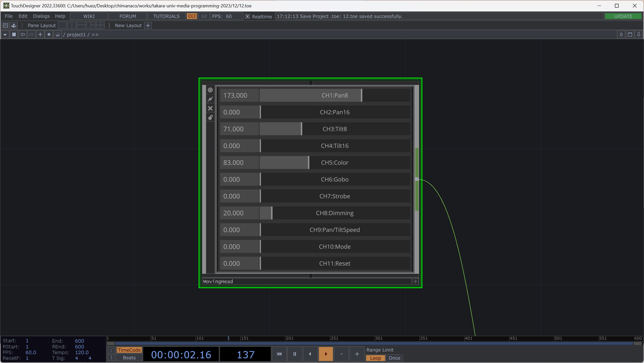Viewport: 644px width, 363px height.
Task: Open the Edit menu
Action: 23,16
